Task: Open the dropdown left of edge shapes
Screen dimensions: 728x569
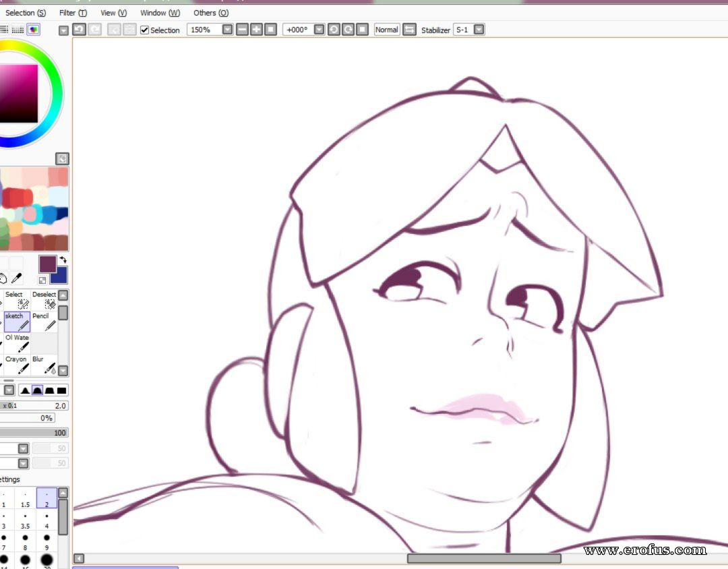Action: point(9,390)
